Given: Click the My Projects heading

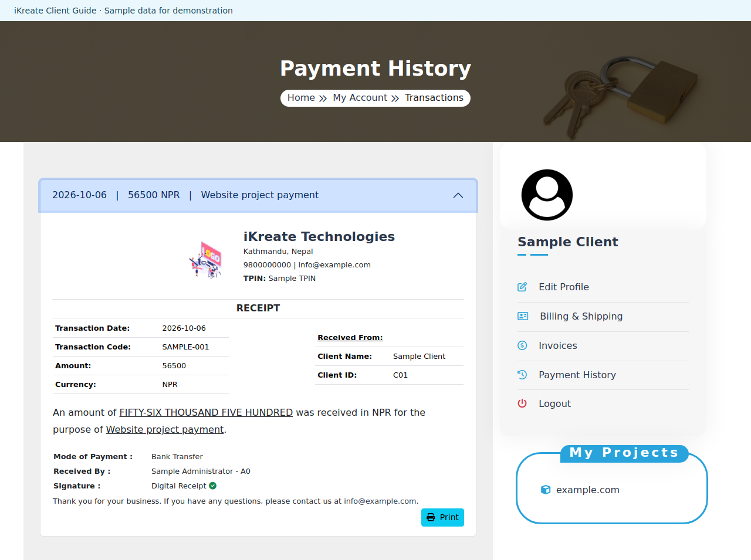Looking at the screenshot, I should point(624,453).
